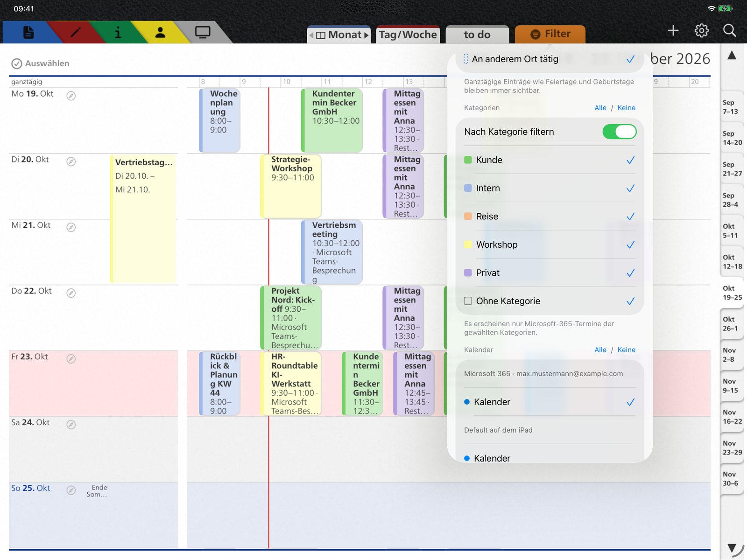Select Keine in Kalender section
This screenshot has width=747, height=560.
coord(626,350)
